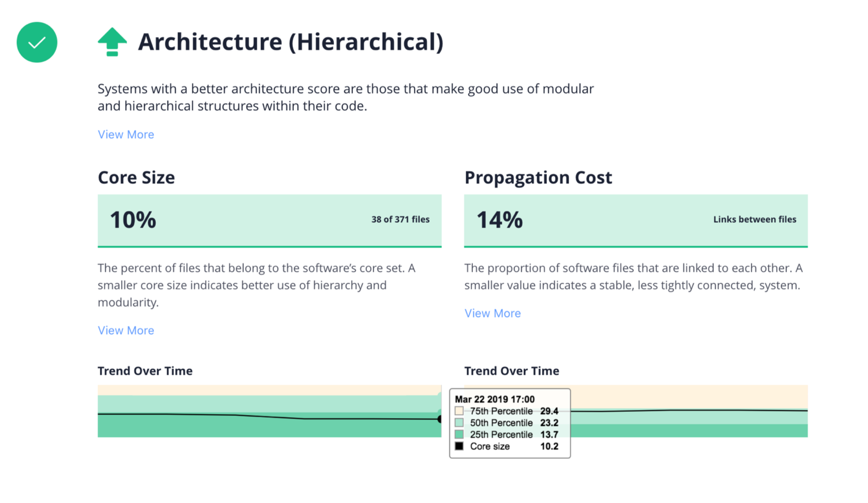Click the 38 of 371 files label
Image resolution: width=868 pixels, height=503 pixels.
[x=400, y=219]
